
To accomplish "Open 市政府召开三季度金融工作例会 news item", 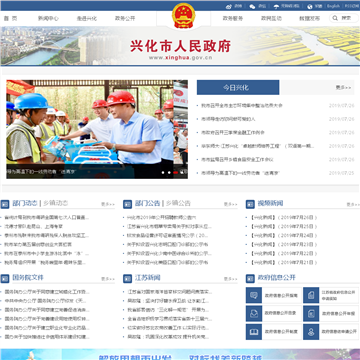I will click(233, 132).
